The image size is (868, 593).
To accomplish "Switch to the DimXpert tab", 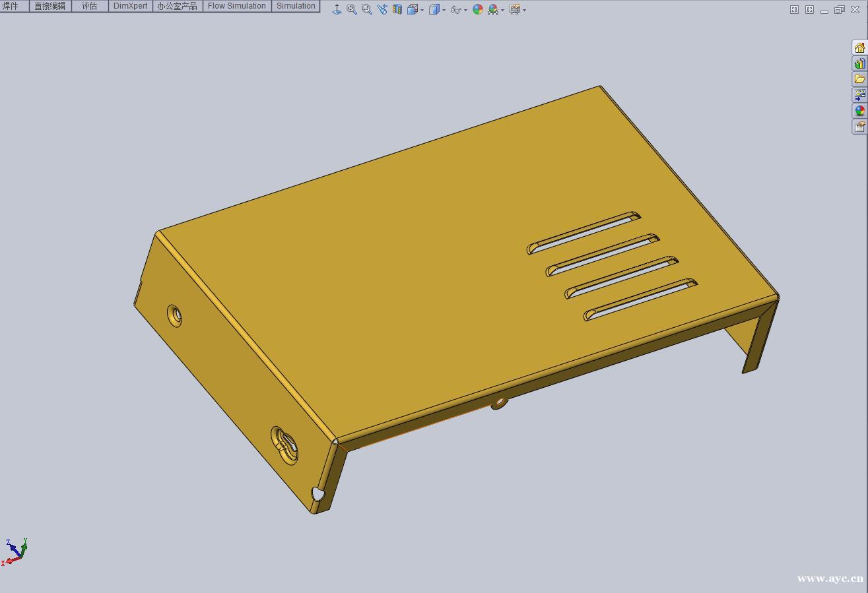I will (131, 6).
